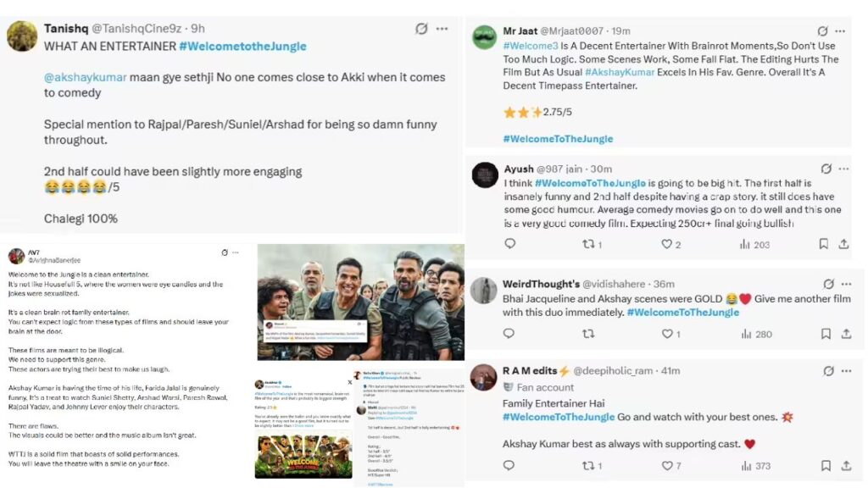Click the Grok icon on Mr Jaat's tweet
868x488 pixels.
point(822,31)
